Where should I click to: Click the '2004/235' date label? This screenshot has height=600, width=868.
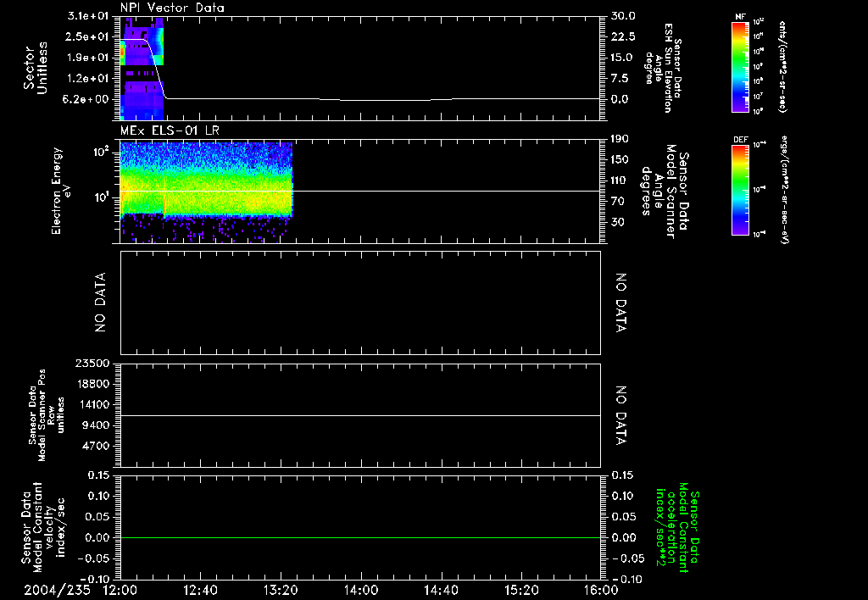click(57, 590)
